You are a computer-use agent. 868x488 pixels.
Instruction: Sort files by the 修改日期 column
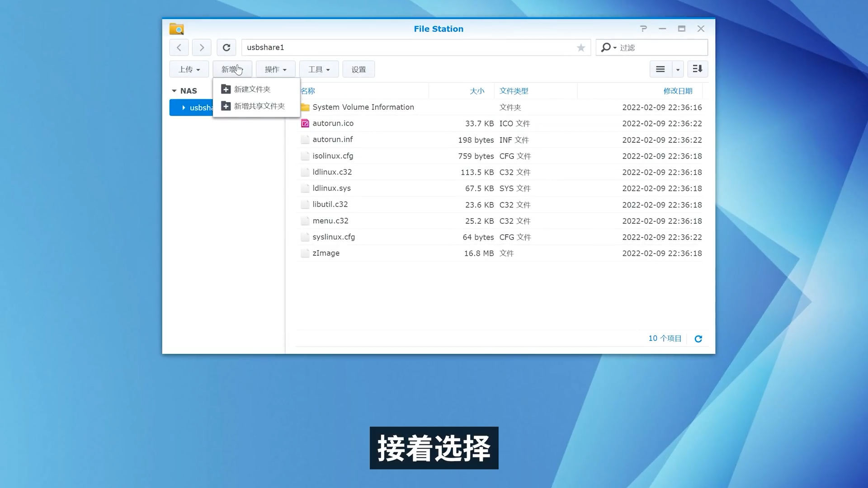(678, 90)
